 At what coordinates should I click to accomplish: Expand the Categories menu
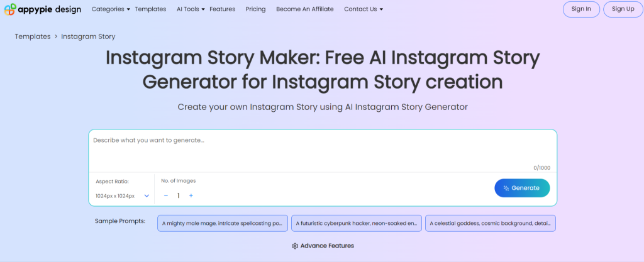pos(111,9)
